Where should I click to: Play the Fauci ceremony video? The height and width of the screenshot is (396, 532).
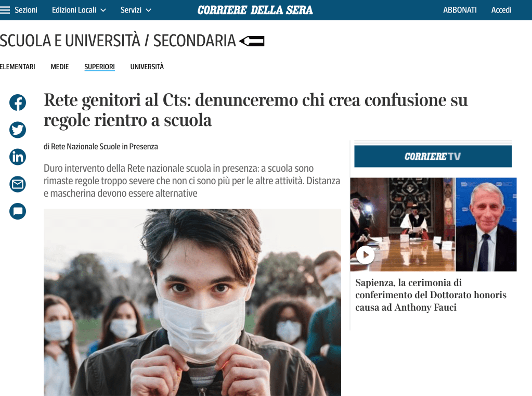tap(365, 254)
